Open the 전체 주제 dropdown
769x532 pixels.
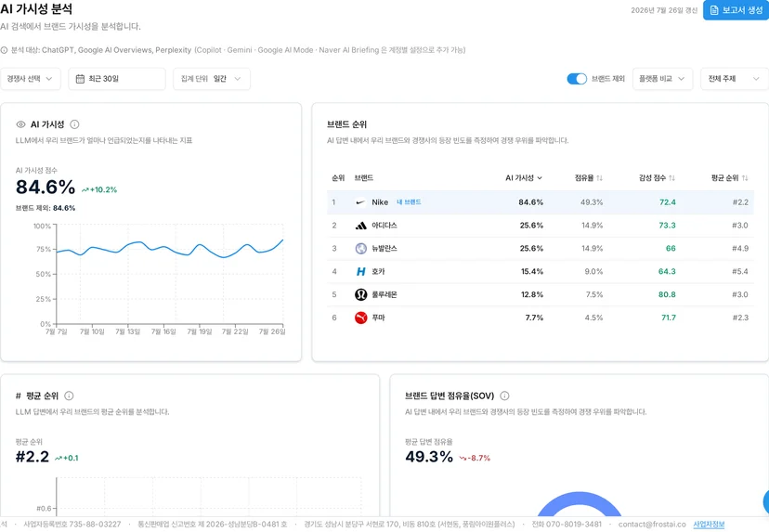(735, 78)
